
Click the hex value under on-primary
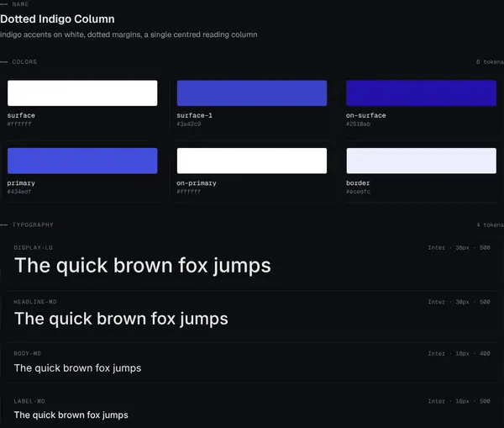tap(189, 192)
